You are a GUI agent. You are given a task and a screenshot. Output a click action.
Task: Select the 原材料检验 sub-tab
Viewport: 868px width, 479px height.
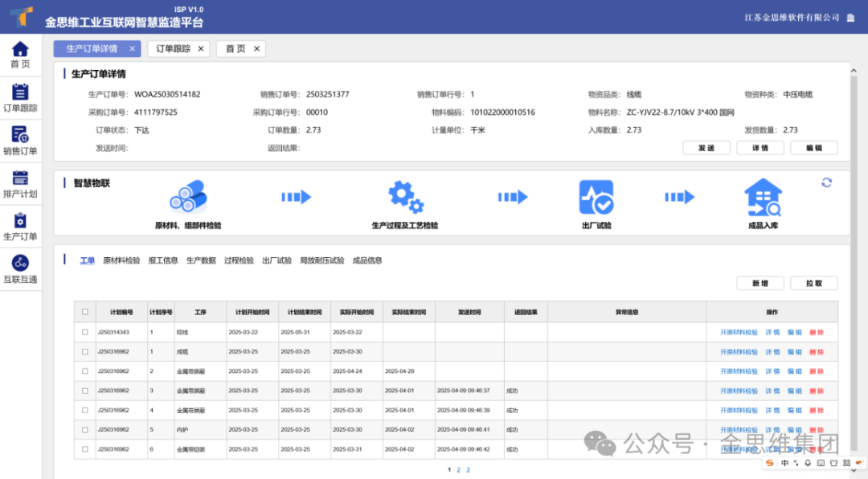[x=121, y=260]
